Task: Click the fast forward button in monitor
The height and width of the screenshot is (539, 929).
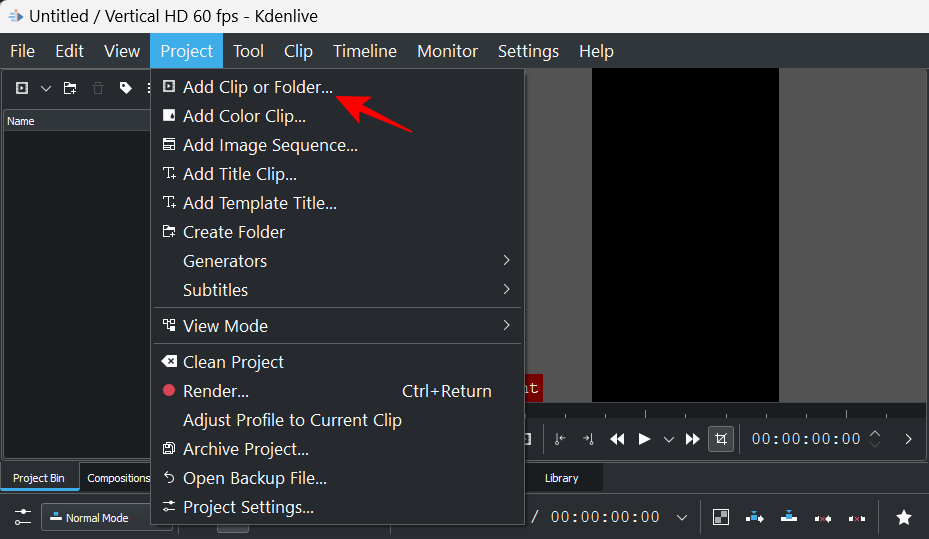Action: [x=692, y=439]
